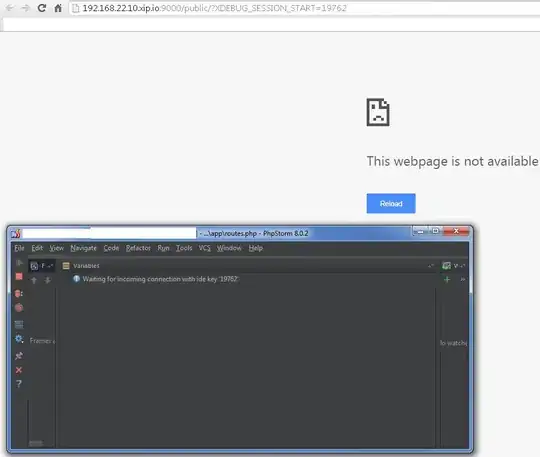Open the Watches panel tab
This screenshot has width=540, height=457.
point(454,266)
